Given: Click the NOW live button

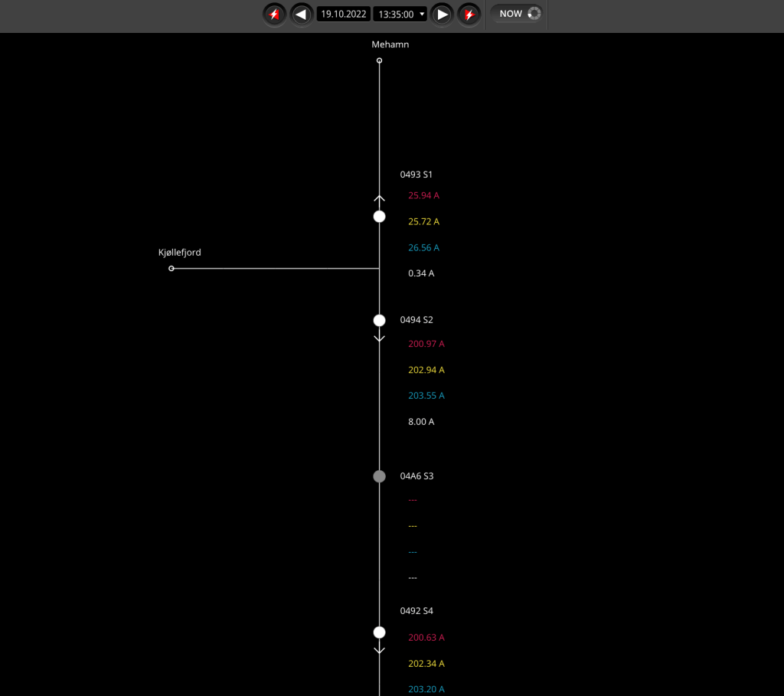Looking at the screenshot, I should (x=517, y=14).
